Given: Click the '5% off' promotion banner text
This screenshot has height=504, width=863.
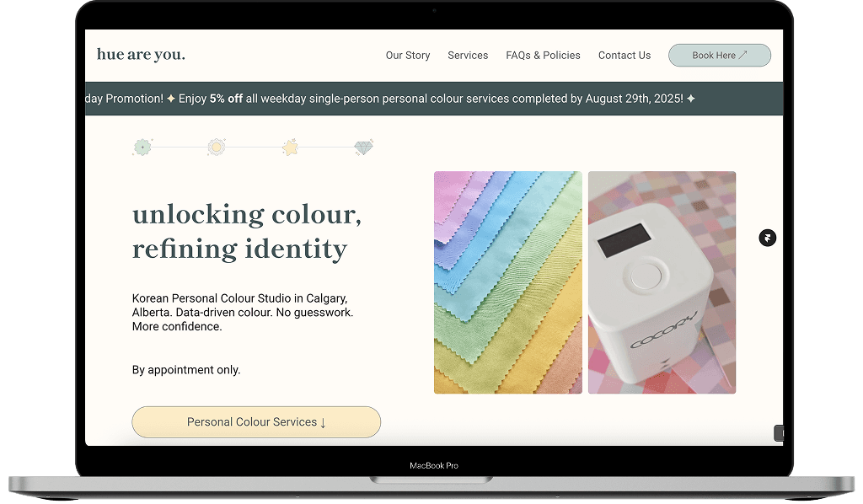Looking at the screenshot, I should pyautogui.click(x=226, y=99).
